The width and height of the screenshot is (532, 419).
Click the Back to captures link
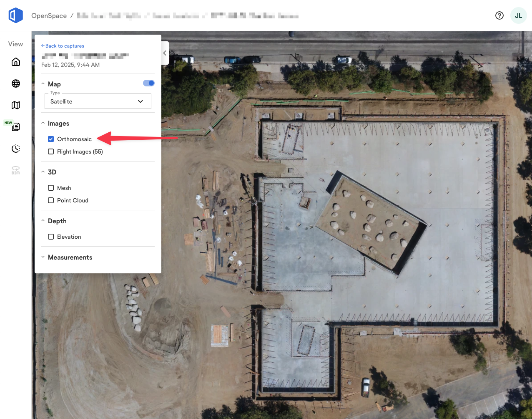point(62,45)
